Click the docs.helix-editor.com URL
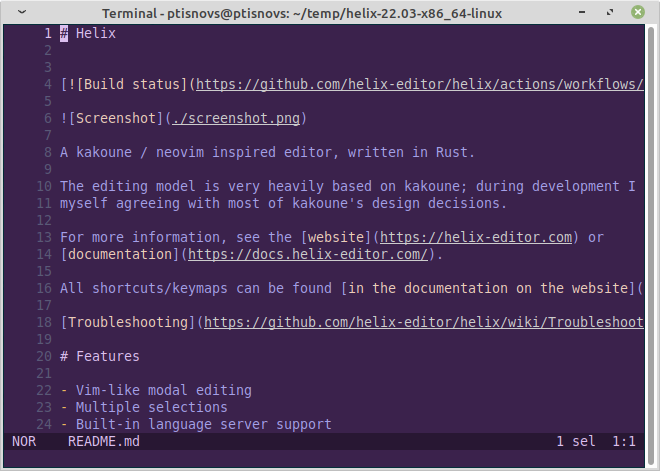660x471 pixels. pyautogui.click(x=308, y=254)
